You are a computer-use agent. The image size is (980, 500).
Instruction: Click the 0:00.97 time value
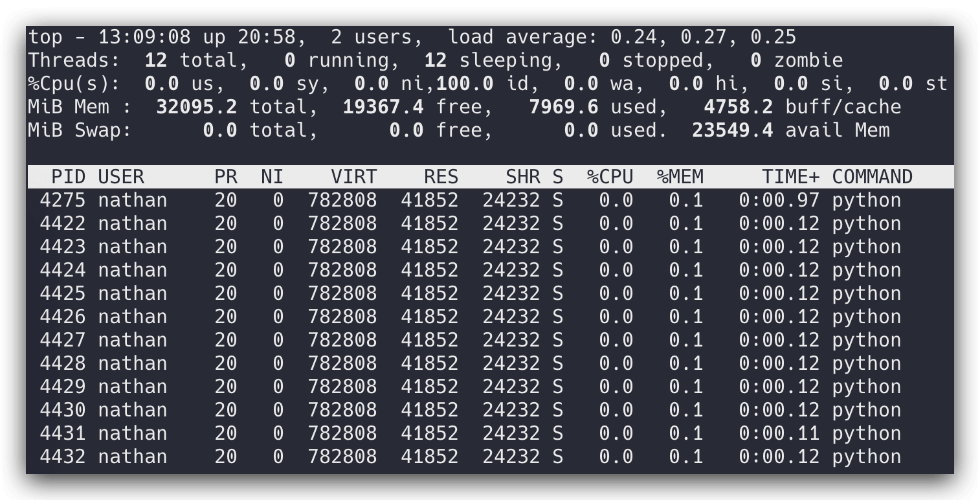click(779, 200)
